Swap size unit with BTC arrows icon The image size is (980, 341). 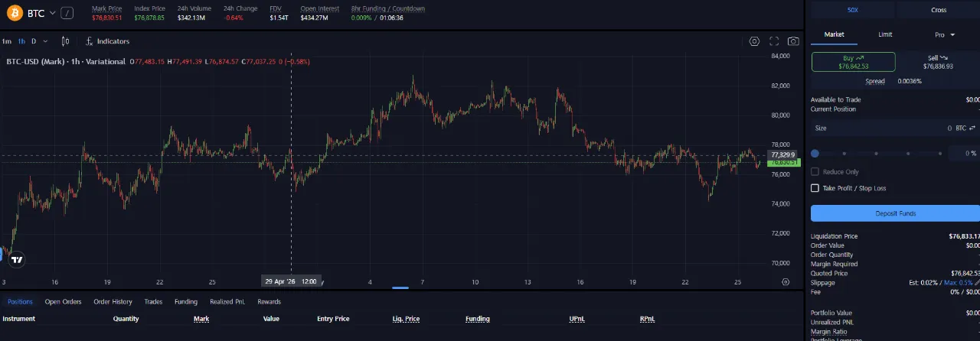[972, 128]
